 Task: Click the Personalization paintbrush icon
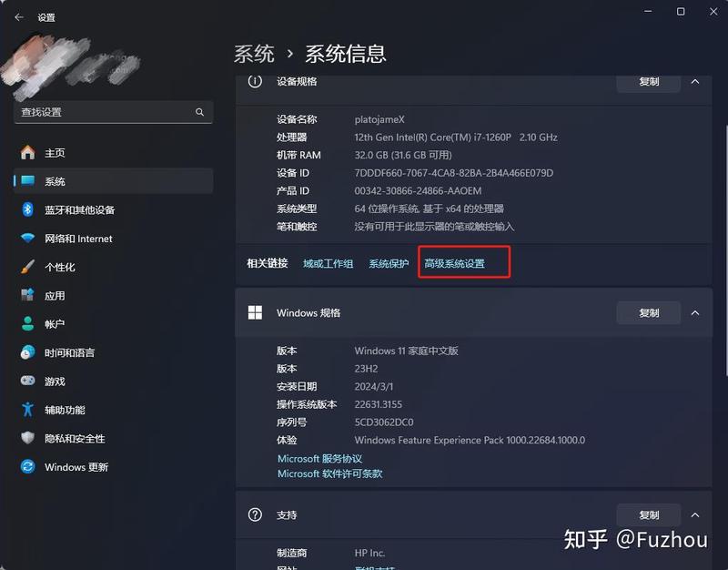28,267
